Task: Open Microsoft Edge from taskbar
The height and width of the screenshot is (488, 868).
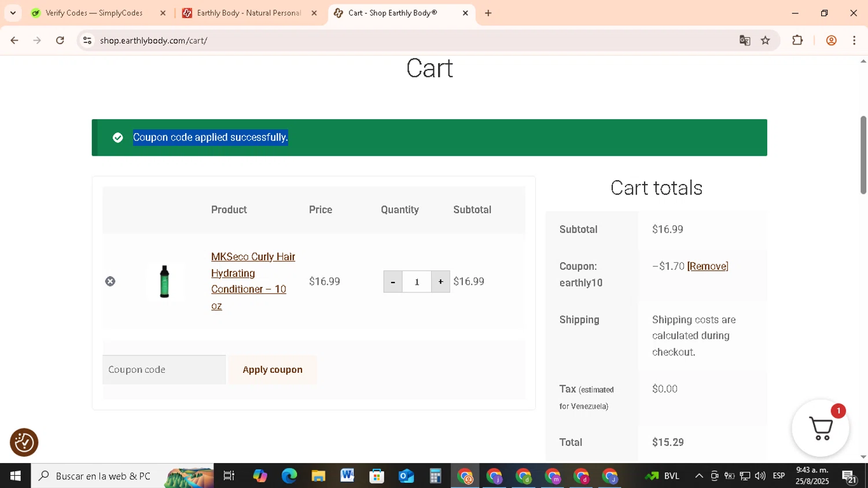Action: click(x=289, y=476)
